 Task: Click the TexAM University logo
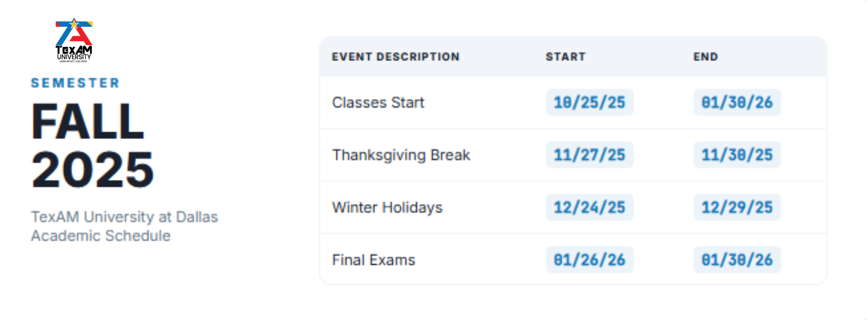(x=74, y=40)
